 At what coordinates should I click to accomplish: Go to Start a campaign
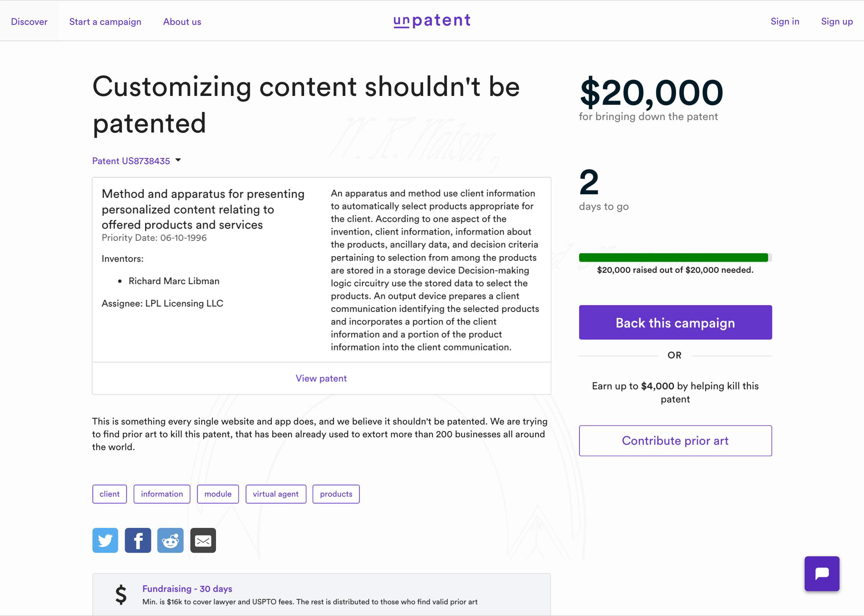(105, 22)
